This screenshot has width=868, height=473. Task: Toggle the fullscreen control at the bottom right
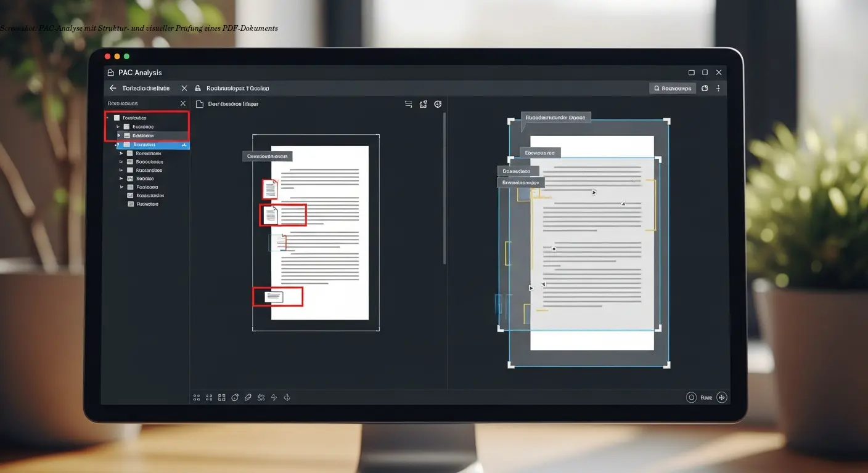click(x=721, y=397)
